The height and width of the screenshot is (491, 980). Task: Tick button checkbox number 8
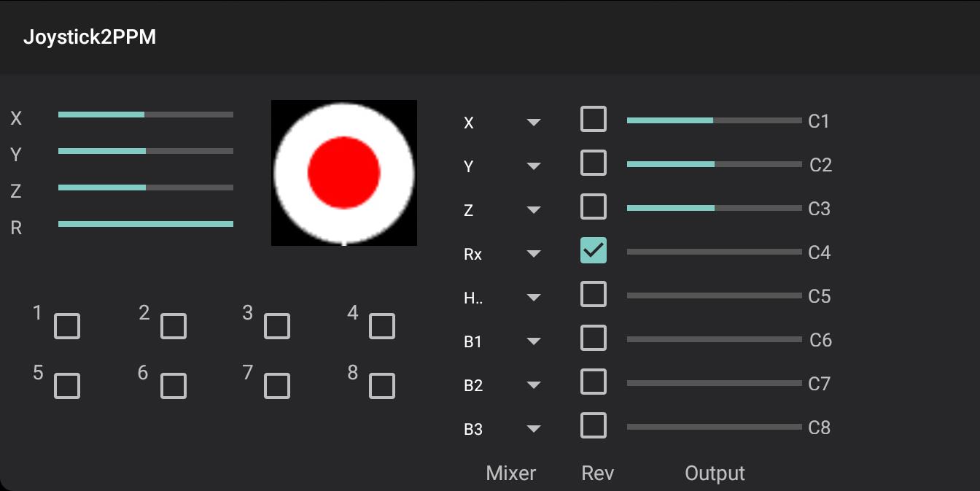tap(382, 386)
